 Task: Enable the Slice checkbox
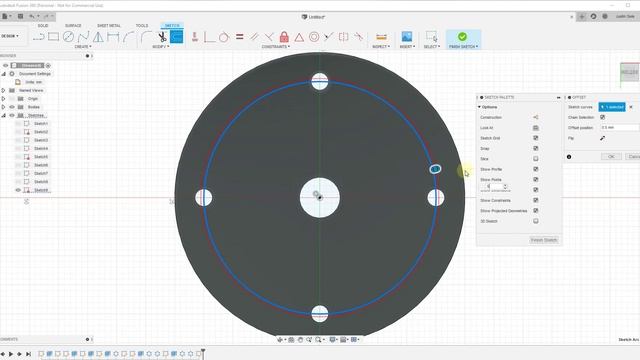[x=536, y=159]
